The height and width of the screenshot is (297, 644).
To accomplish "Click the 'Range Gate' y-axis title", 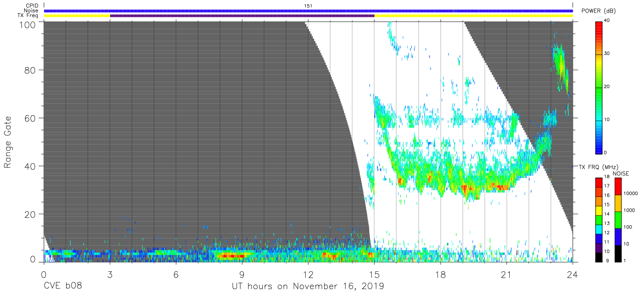I will click(x=8, y=141).
